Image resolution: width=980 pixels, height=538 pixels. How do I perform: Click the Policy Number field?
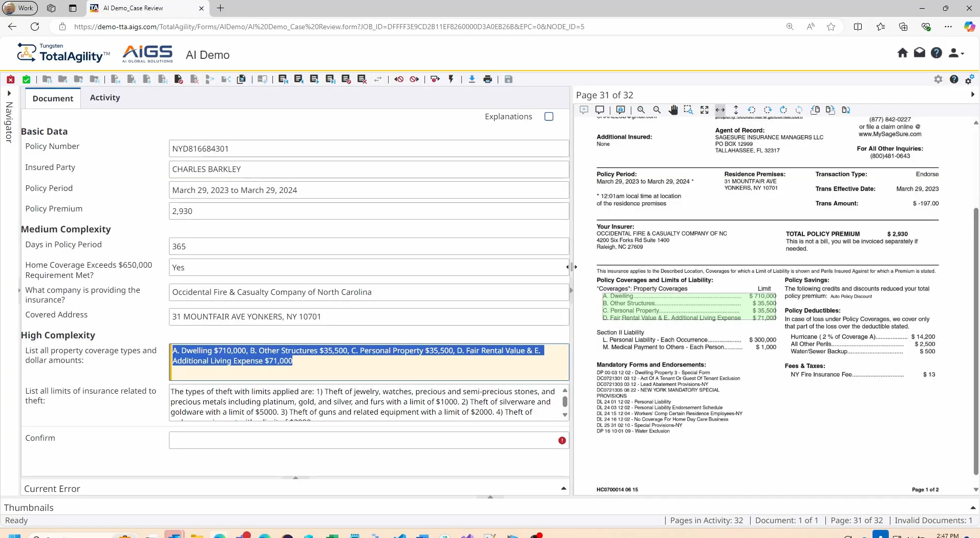coord(369,149)
